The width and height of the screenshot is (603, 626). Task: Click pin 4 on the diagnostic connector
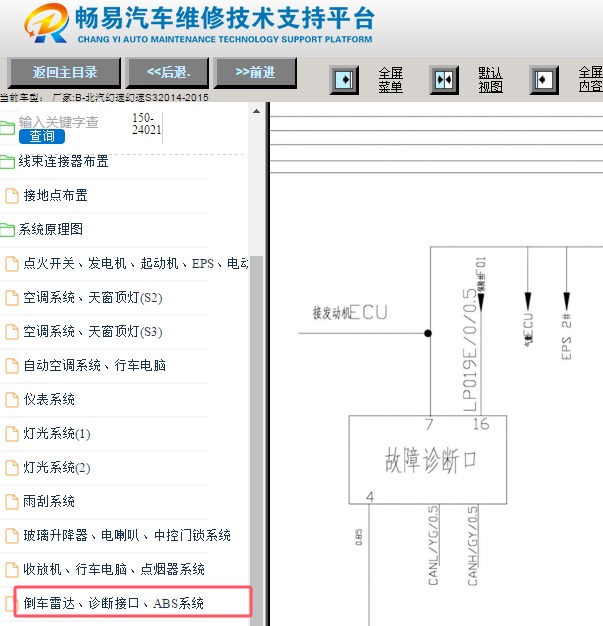tap(370, 497)
